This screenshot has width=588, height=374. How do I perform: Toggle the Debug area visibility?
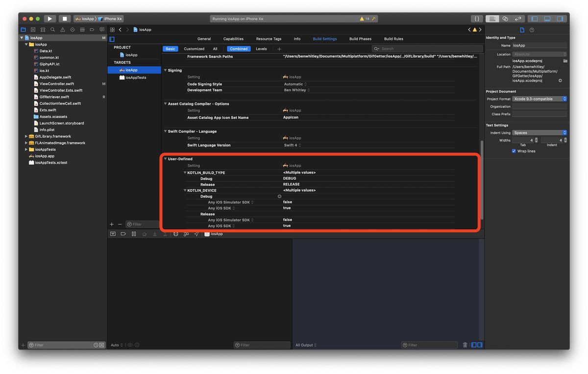coord(547,19)
